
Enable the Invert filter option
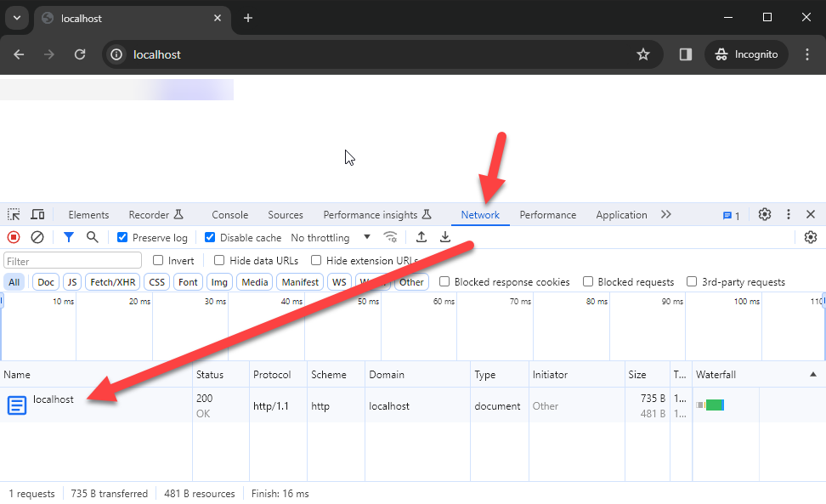(x=158, y=260)
